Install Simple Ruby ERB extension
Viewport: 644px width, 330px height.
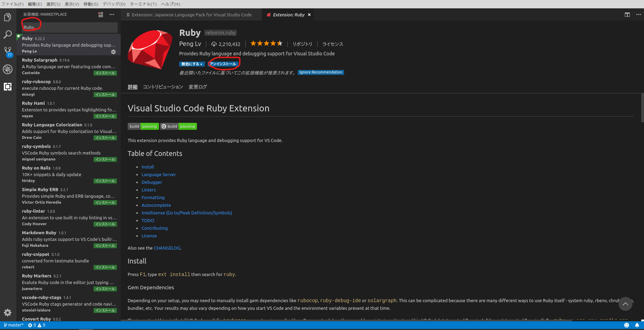coord(105,203)
